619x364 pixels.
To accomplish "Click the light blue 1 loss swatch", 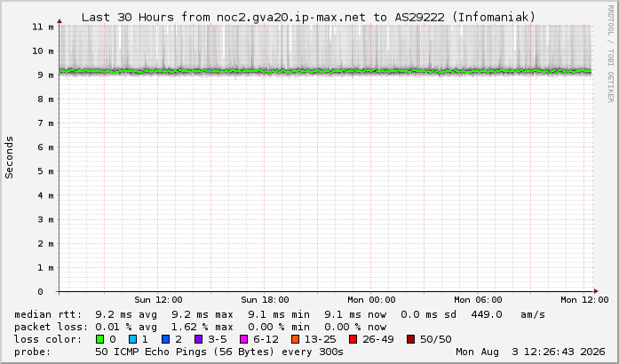I will pyautogui.click(x=132, y=339).
